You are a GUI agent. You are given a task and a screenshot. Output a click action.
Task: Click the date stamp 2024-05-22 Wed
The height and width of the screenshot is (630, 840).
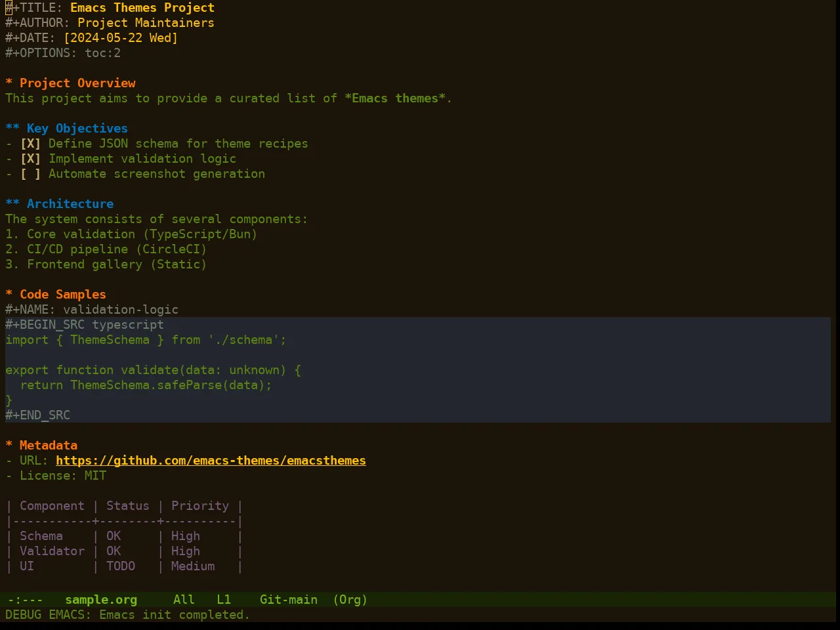(121, 38)
